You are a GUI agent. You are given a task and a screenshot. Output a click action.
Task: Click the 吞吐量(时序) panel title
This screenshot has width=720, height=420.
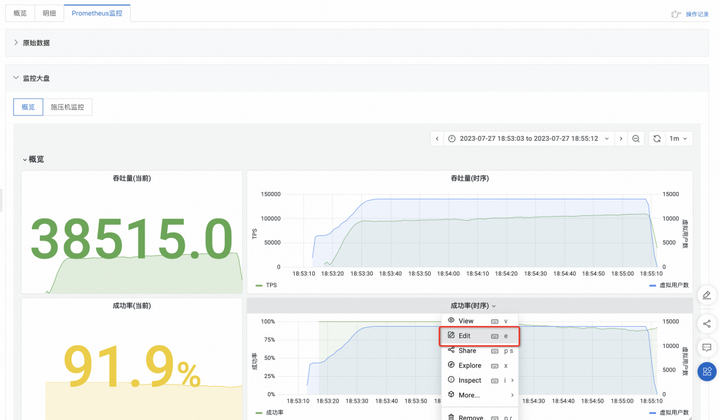470,178
